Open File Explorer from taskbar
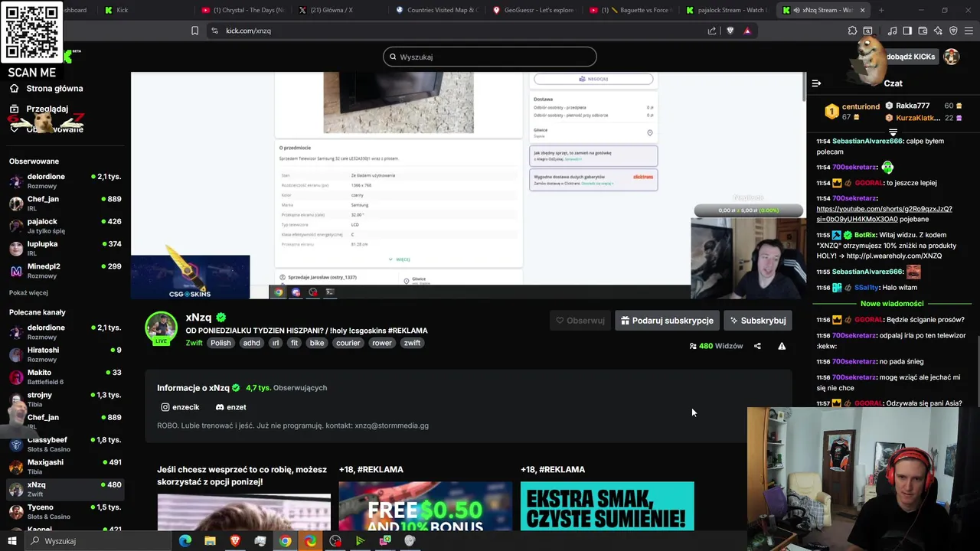 point(210,541)
